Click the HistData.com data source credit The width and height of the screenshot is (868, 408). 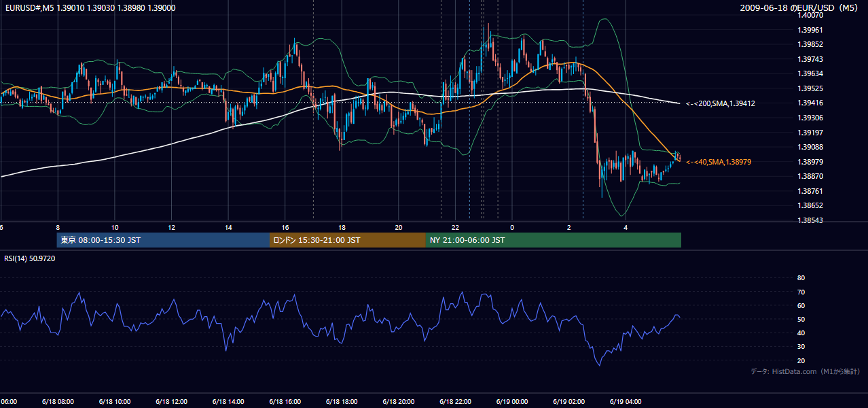(805, 371)
